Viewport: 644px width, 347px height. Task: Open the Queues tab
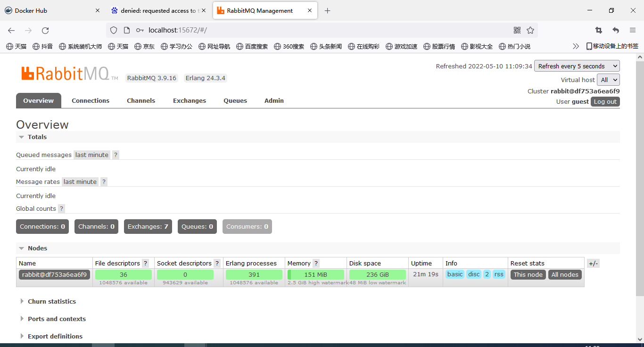pyautogui.click(x=235, y=100)
